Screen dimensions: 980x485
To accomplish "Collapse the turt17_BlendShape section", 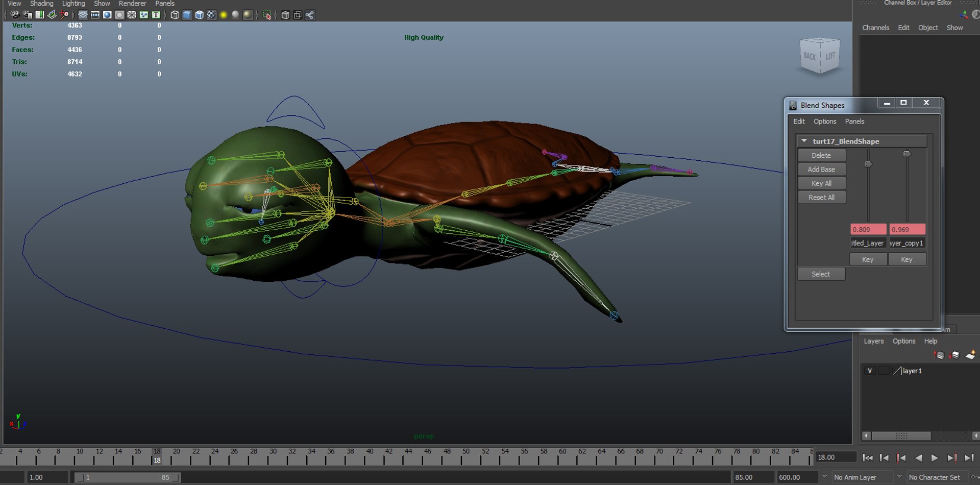I will 804,141.
